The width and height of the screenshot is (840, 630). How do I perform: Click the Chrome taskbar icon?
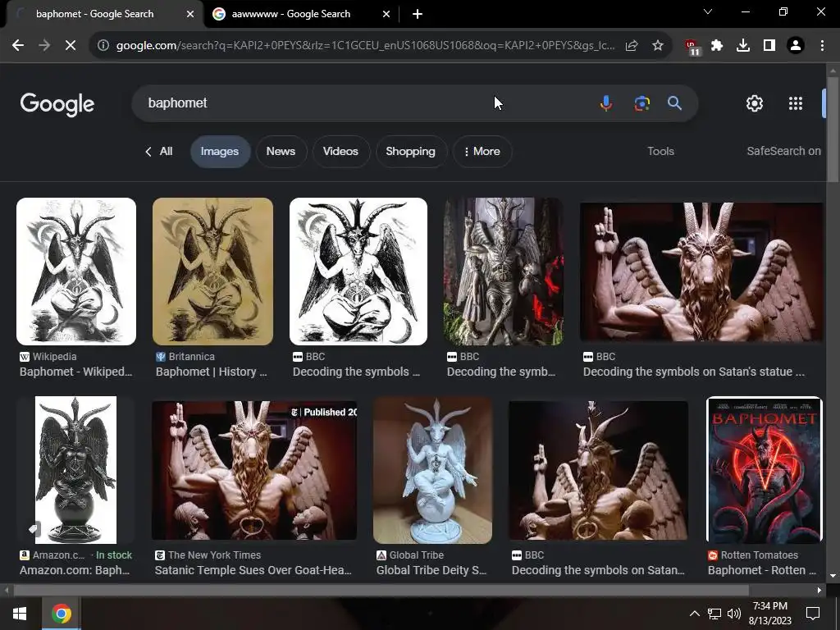coord(62,614)
